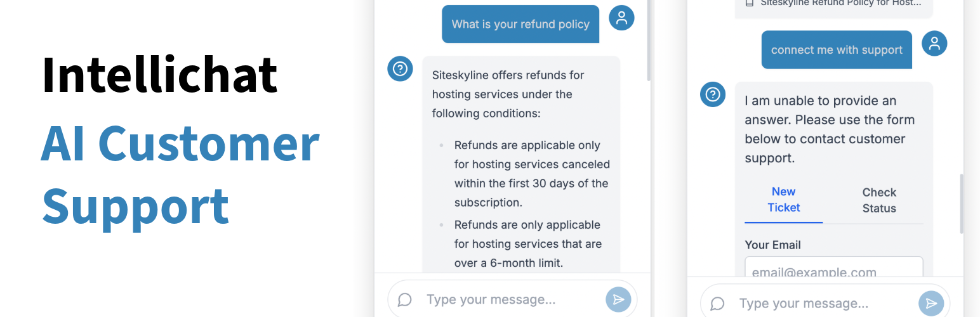
Task: Click the user avatar icon in left chat
Action: pyautogui.click(x=621, y=18)
